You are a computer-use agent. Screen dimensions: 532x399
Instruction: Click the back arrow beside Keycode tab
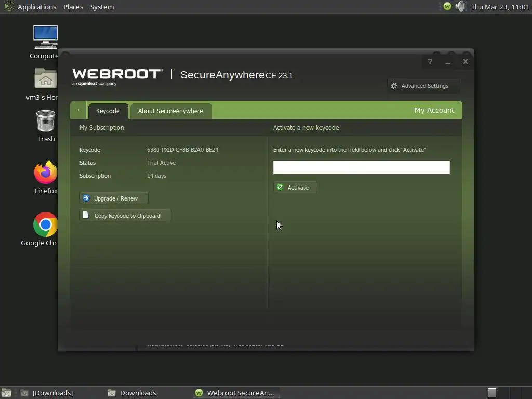click(x=78, y=110)
